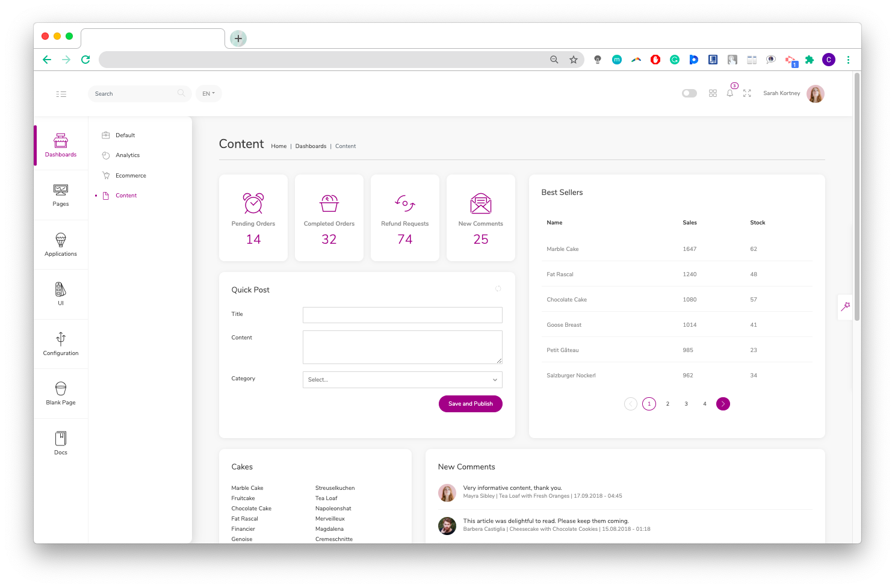
Task: Click Sarah Kortney's avatar
Action: point(816,93)
